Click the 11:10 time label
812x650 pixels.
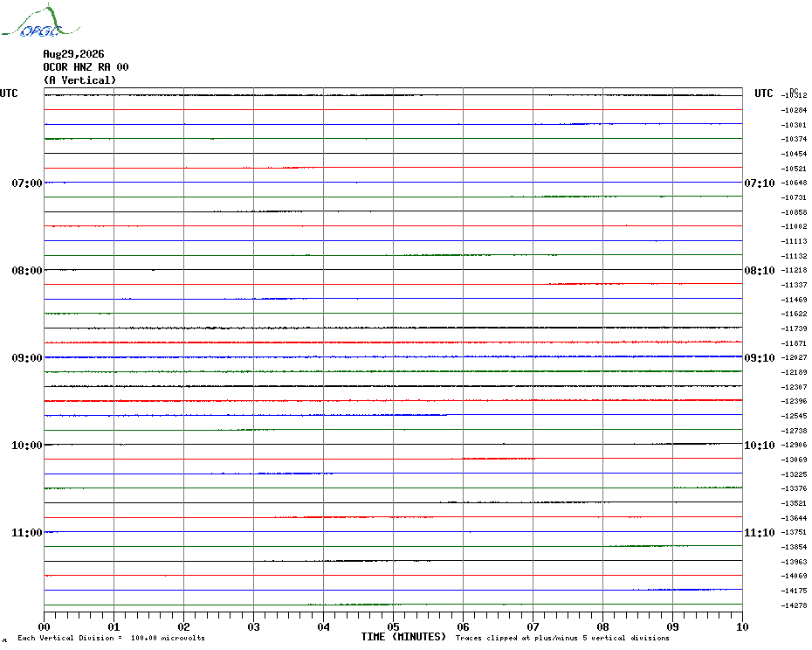click(760, 533)
